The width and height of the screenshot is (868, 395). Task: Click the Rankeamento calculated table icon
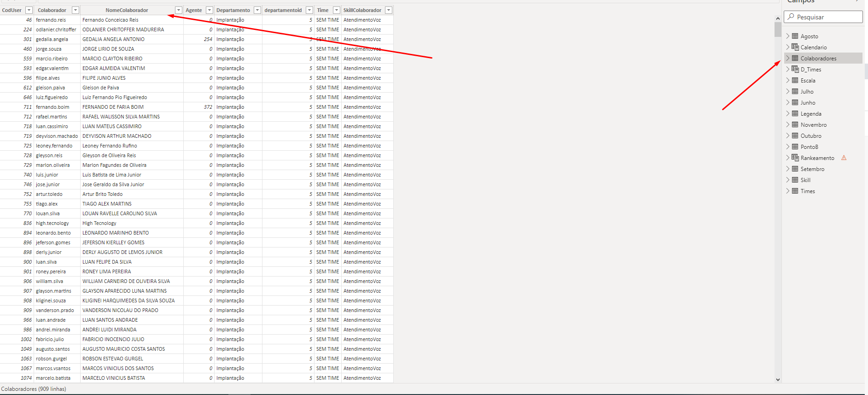click(x=795, y=158)
